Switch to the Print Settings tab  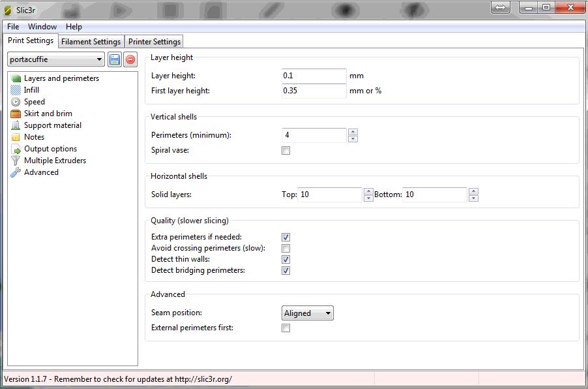[31, 40]
